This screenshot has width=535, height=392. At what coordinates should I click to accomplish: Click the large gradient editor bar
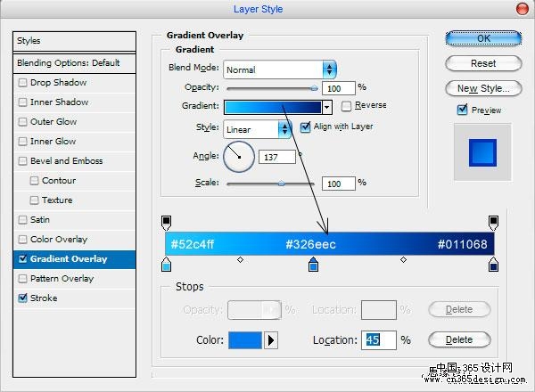tap(330, 244)
